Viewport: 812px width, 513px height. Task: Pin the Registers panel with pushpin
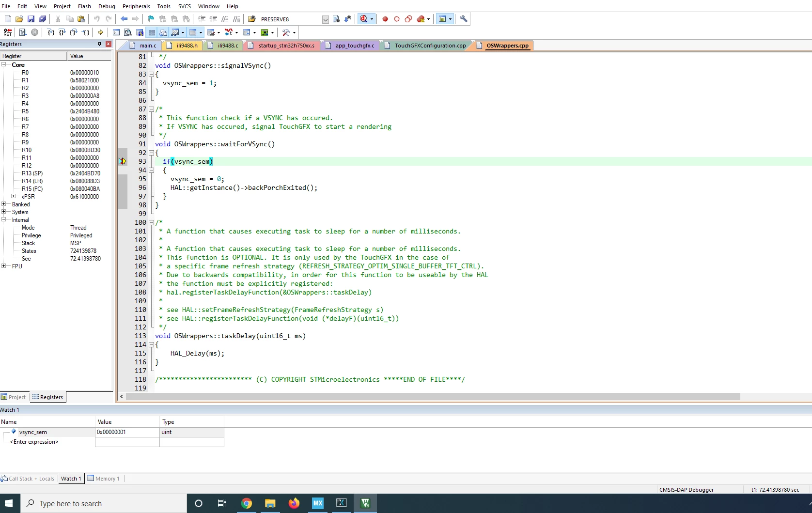(99, 44)
